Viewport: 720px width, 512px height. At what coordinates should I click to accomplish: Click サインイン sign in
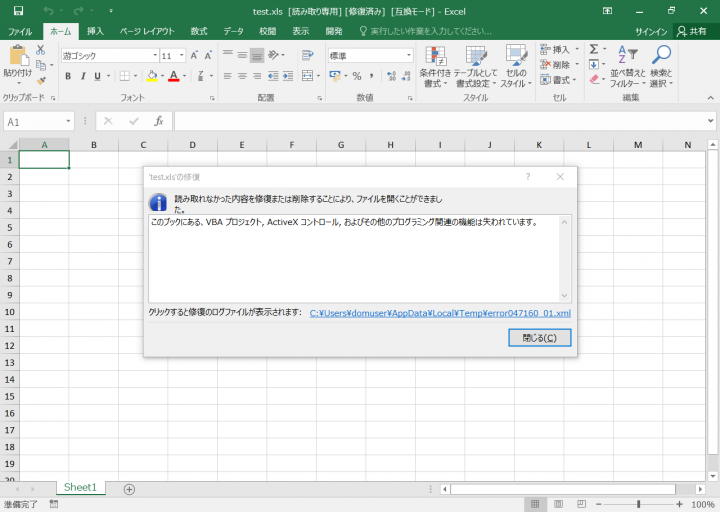click(x=651, y=31)
